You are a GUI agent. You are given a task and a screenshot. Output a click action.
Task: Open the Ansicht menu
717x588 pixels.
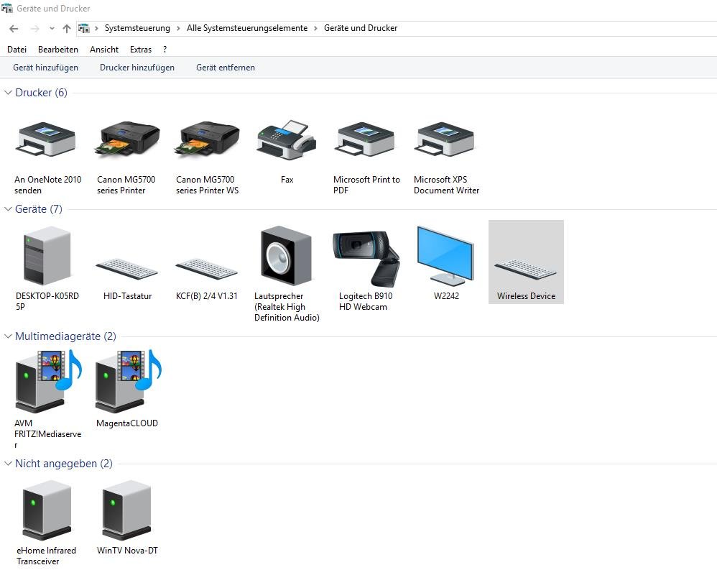[x=104, y=50]
